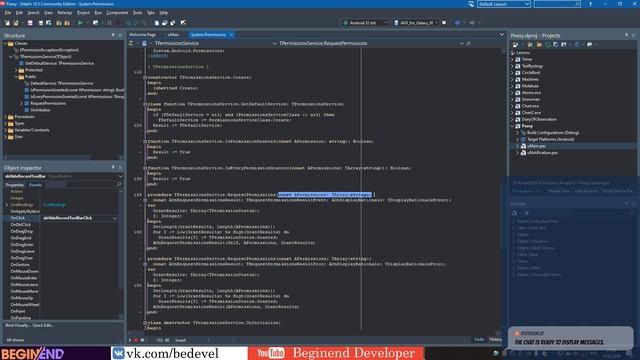Click the green Run arrow in the toolbar
The height and width of the screenshot is (360, 640).
(x=80, y=23)
